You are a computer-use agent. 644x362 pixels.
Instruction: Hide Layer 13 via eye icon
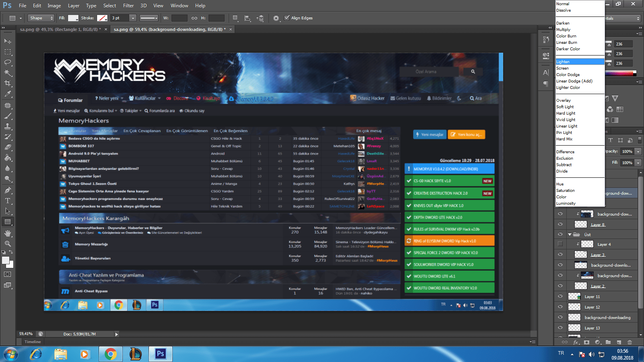560,327
